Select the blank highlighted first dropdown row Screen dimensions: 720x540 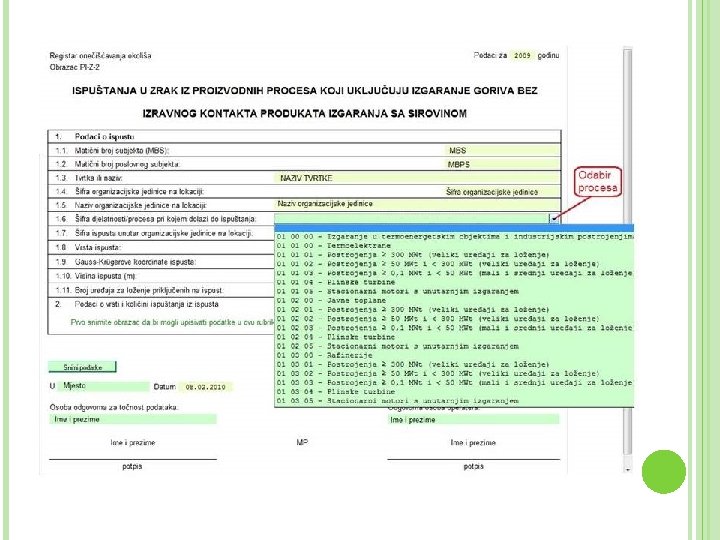[x=455, y=228]
